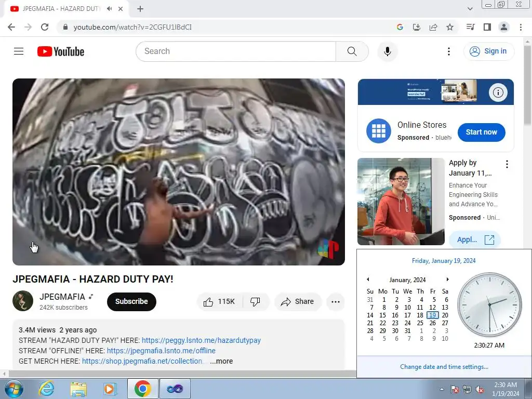Open Chrome three-dot menu

click(x=521, y=27)
